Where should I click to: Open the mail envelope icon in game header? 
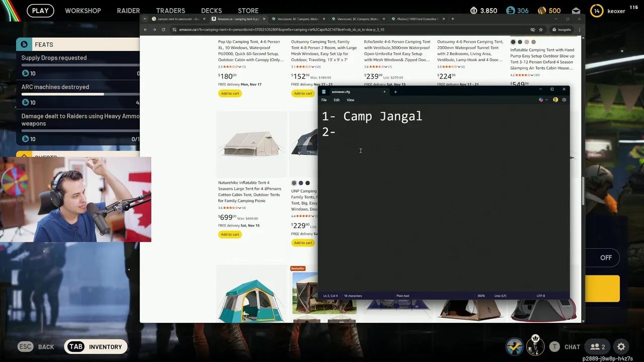576,11
